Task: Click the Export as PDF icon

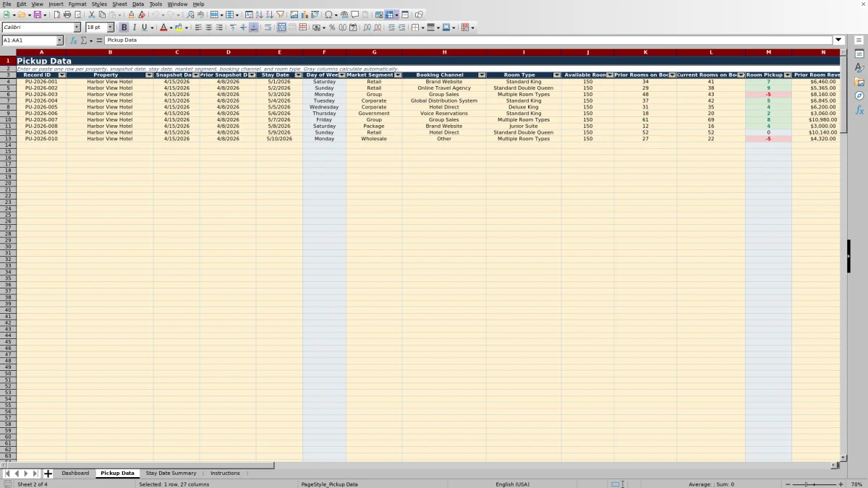Action: point(56,14)
